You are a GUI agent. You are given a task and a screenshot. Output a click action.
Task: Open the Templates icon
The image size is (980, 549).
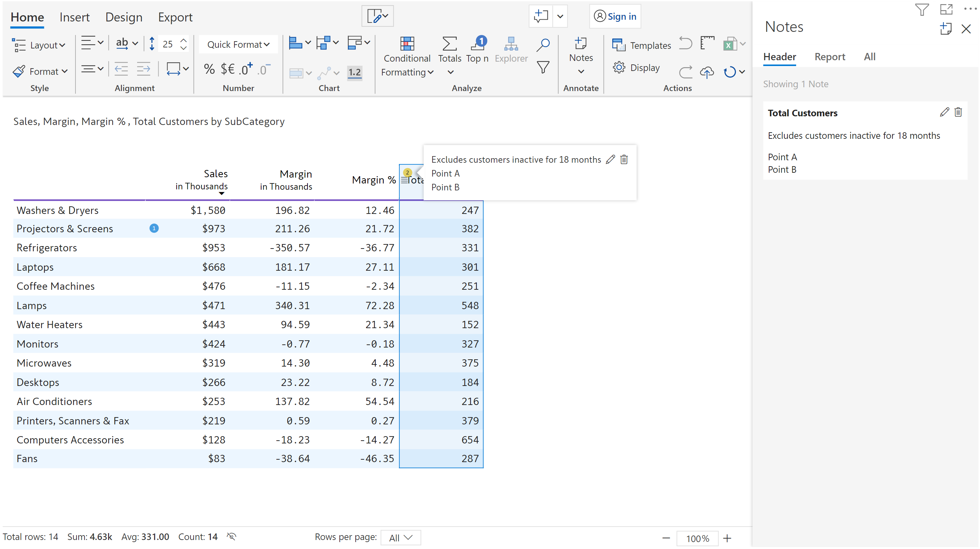[x=618, y=45]
